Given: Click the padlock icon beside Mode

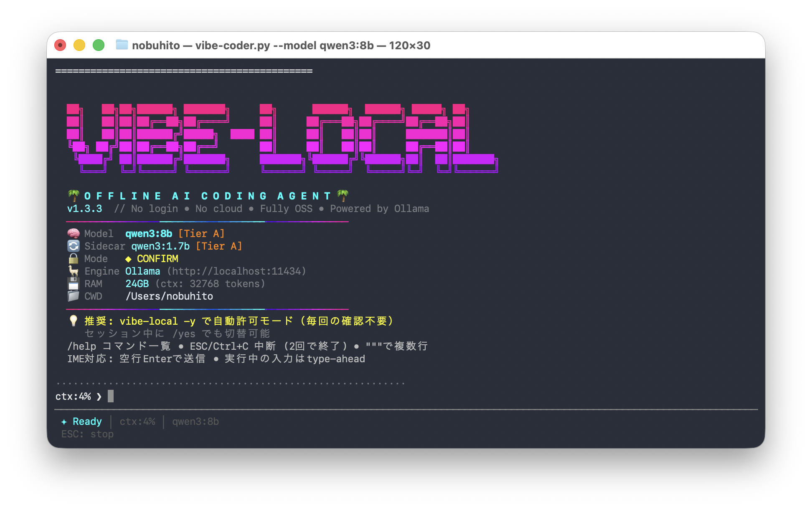Looking at the screenshot, I should pos(74,258).
